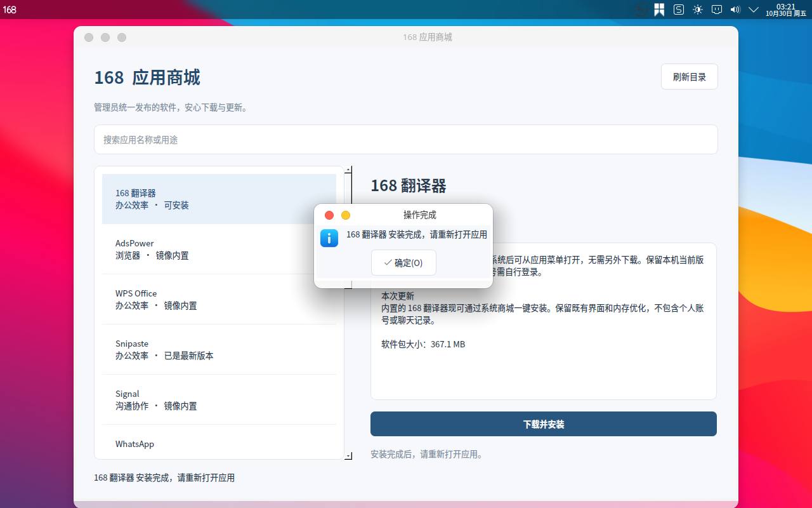Select the Signal list entry
The image size is (812, 508).
coord(219,399)
